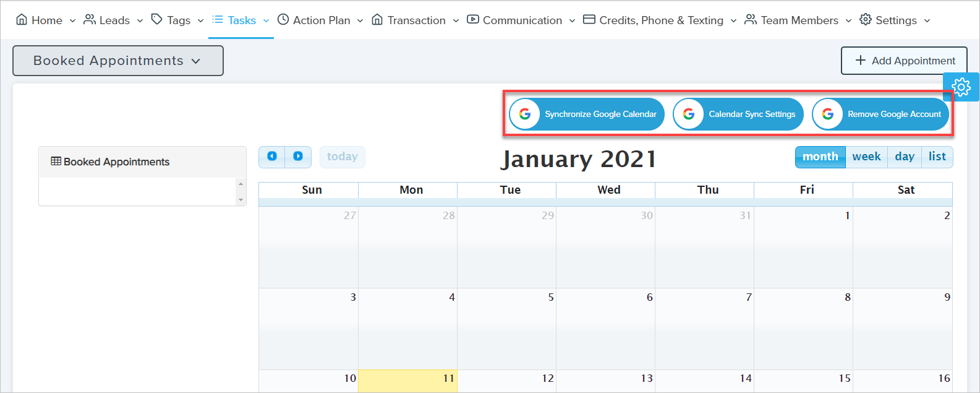Expand the Leads menu chevron
Image resolution: width=980 pixels, height=393 pixels.
[x=140, y=20]
